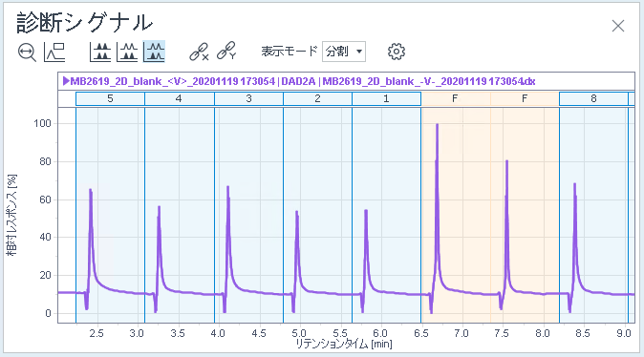
Task: Select cut segment labeled 8
Action: tap(593, 98)
